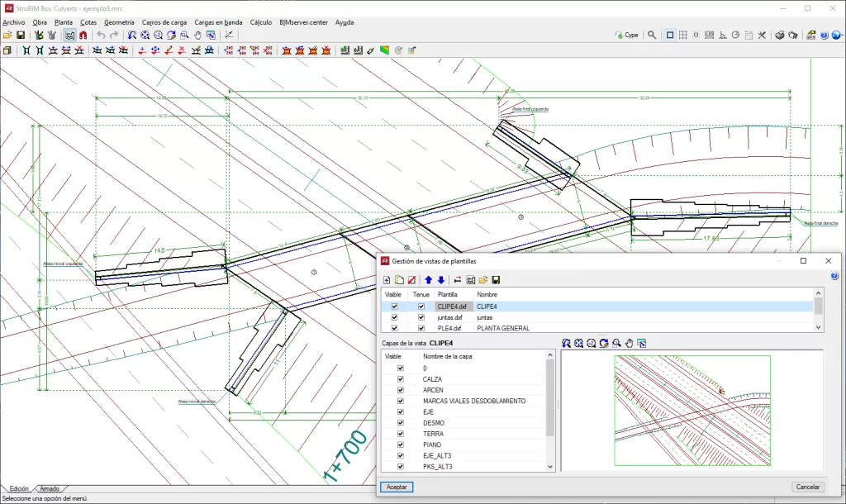Viewport: 846px width, 504px height.
Task: Click the magnifier search icon beside Cype
Action: tap(652, 36)
